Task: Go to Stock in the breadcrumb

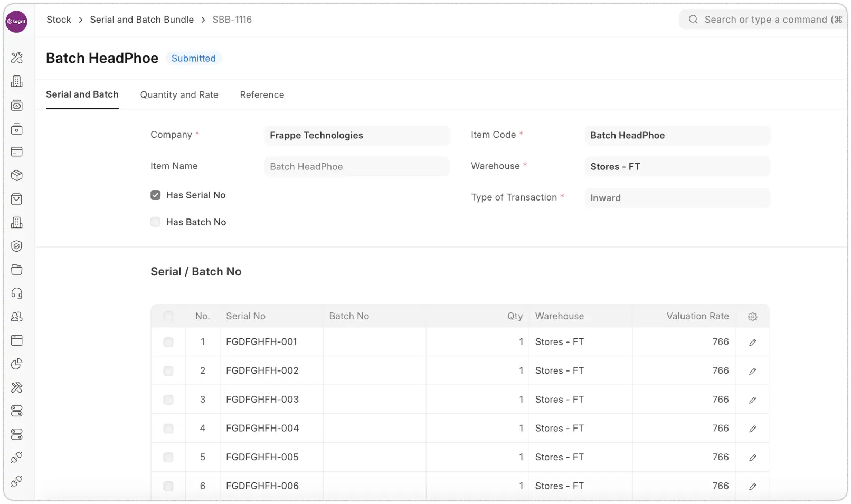Action: (59, 20)
